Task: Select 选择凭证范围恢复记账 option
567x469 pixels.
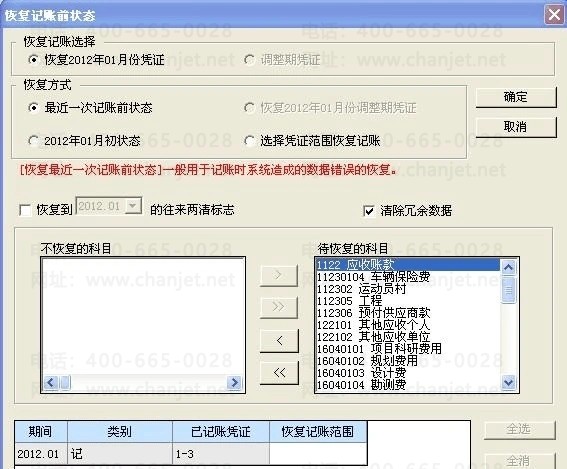Action: point(249,141)
